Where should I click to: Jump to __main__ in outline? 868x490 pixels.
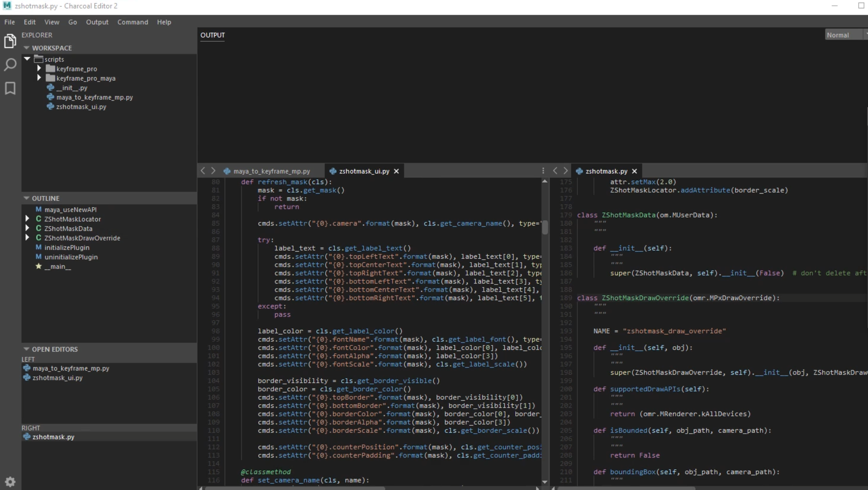point(58,266)
